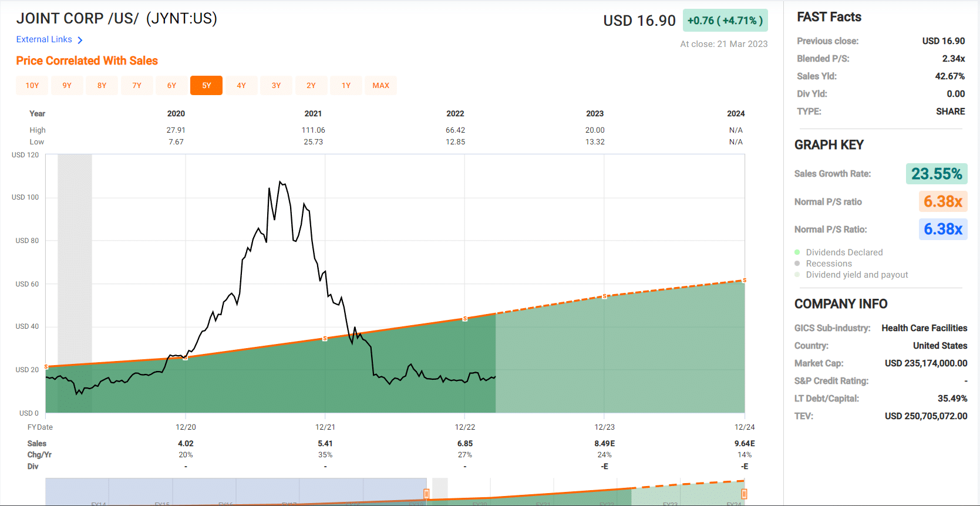The height and width of the screenshot is (506, 980).
Task: Click the 2020 Low value 7.67
Action: [176, 142]
